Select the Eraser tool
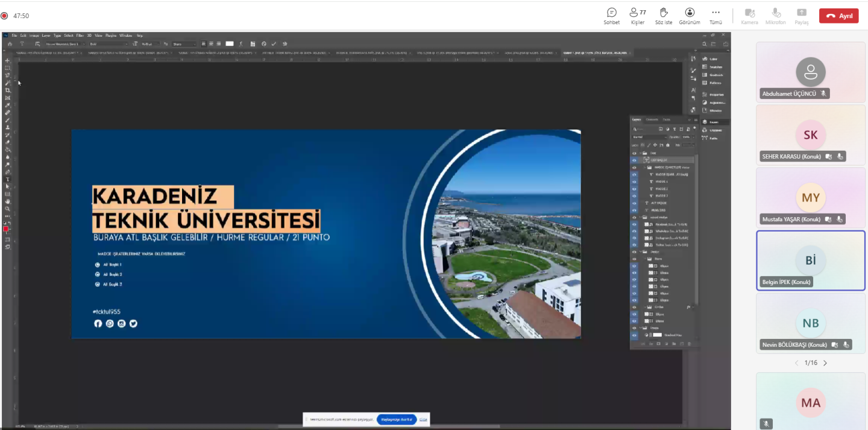 (x=7, y=142)
